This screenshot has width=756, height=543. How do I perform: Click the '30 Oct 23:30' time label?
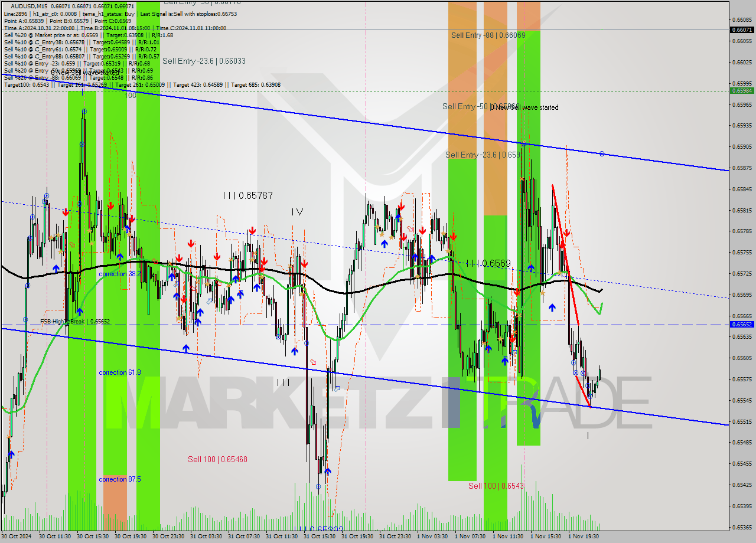click(168, 537)
